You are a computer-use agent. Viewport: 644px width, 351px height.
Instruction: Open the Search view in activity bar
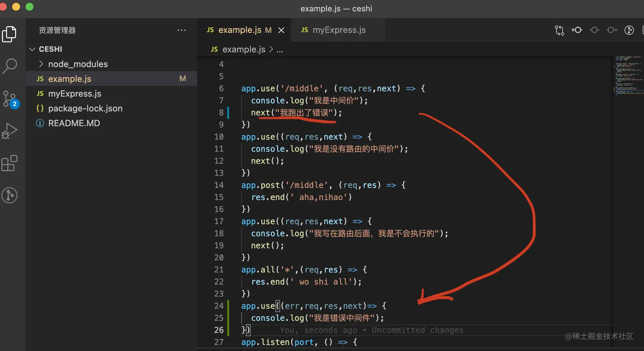tap(9, 66)
